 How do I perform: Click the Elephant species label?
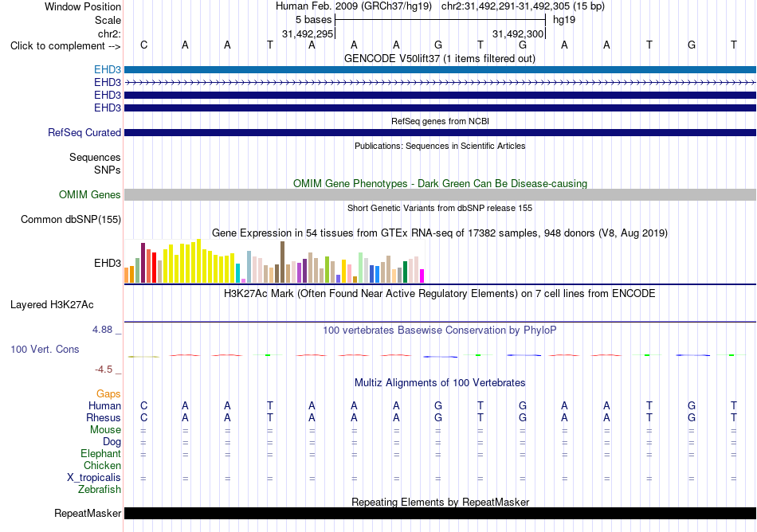tap(100, 454)
